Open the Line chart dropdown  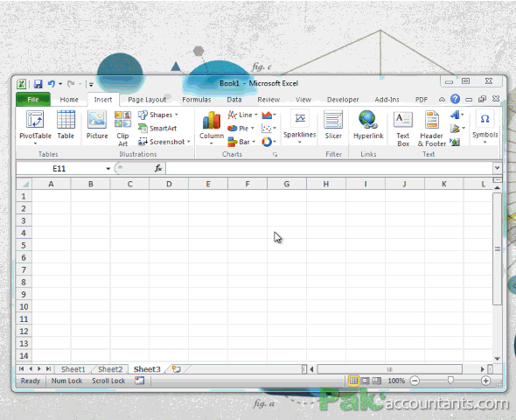tap(242, 115)
